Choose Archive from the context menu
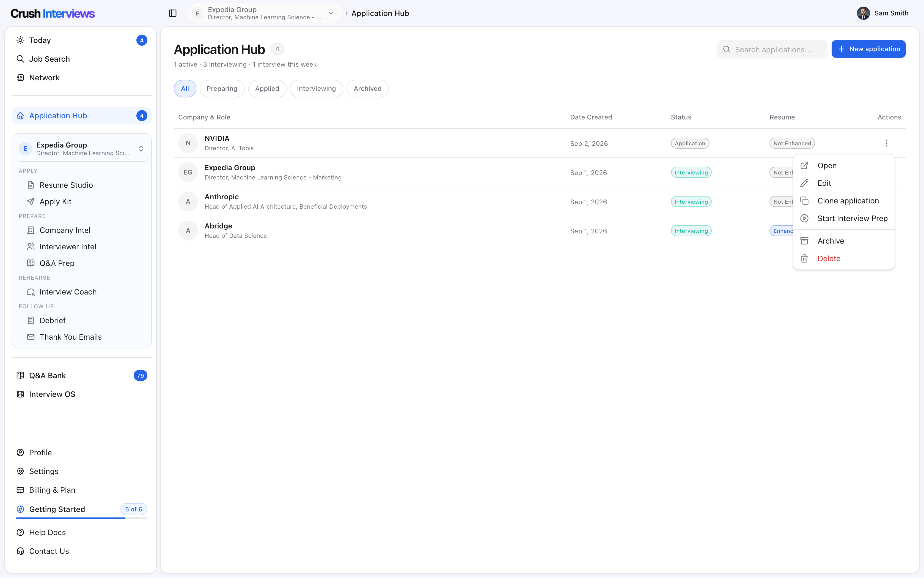 [x=844, y=241]
